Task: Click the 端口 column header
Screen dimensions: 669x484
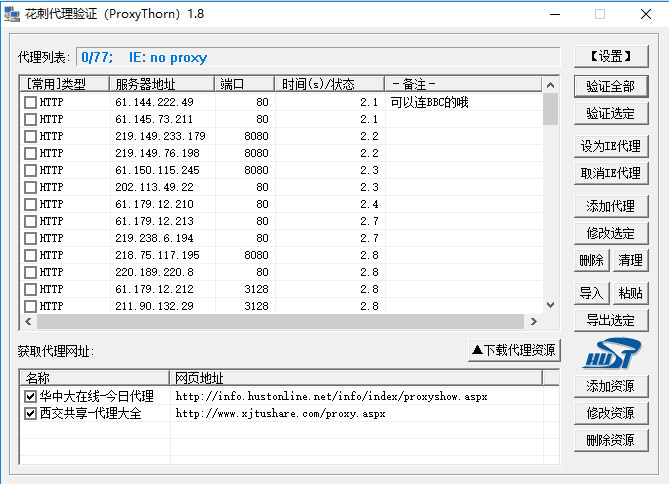Action: pyautogui.click(x=246, y=84)
